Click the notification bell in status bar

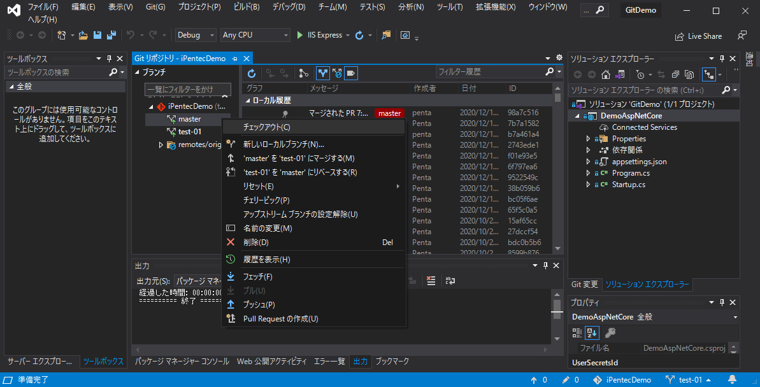732,380
